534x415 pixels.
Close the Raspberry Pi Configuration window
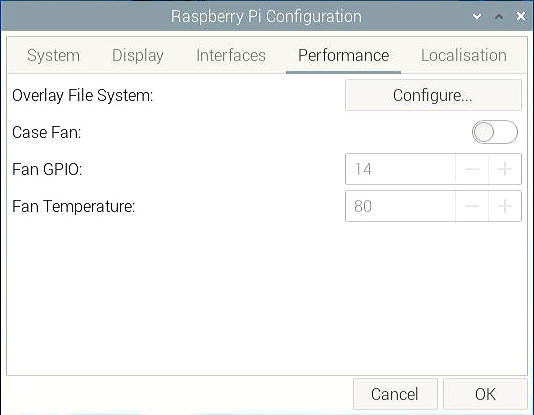click(521, 16)
